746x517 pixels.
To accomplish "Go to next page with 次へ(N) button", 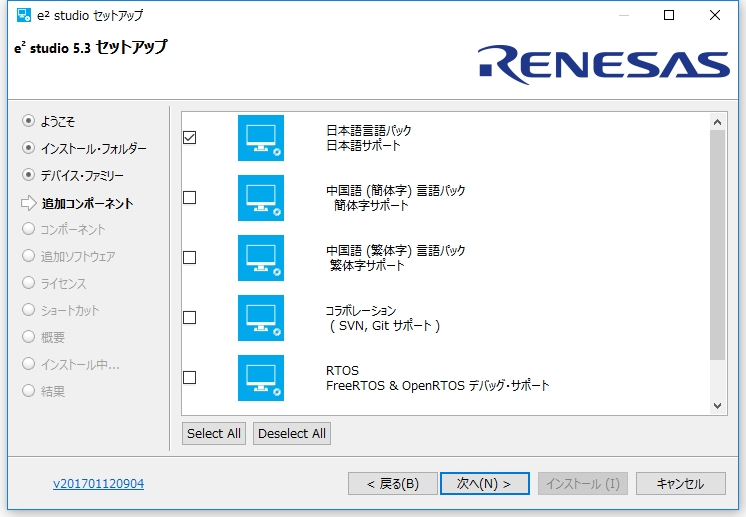I will pos(484,484).
